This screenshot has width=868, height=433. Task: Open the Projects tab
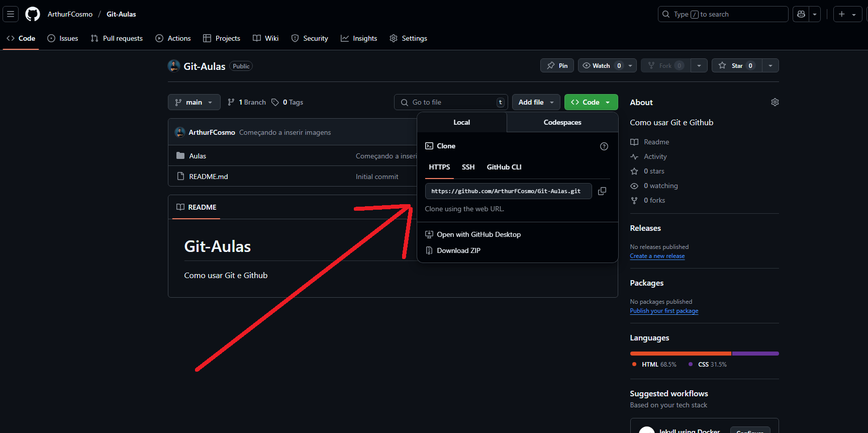pos(222,38)
